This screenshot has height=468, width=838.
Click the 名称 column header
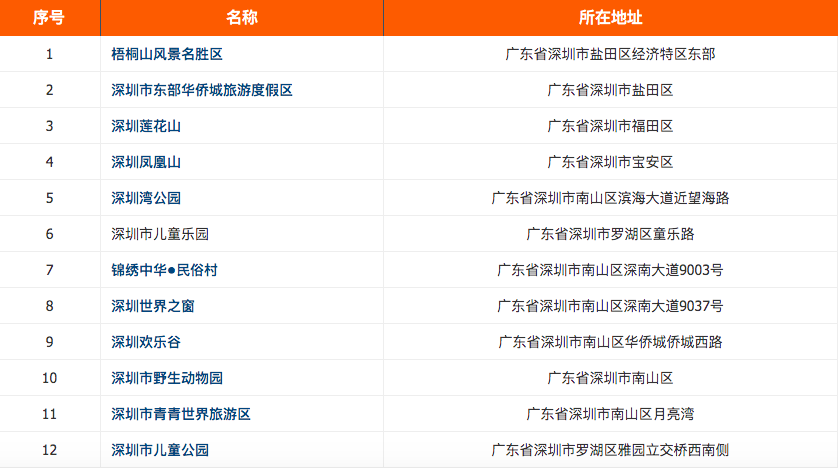241,18
